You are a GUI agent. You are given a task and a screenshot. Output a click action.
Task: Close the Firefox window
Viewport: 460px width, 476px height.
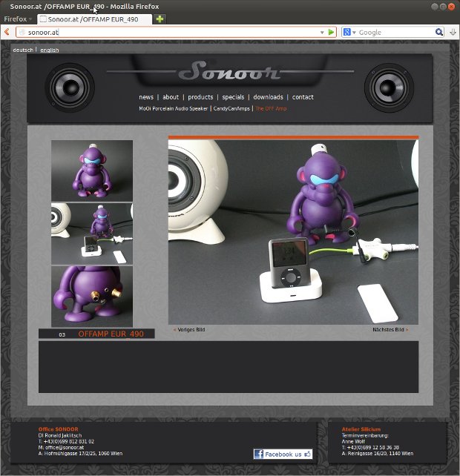point(452,7)
